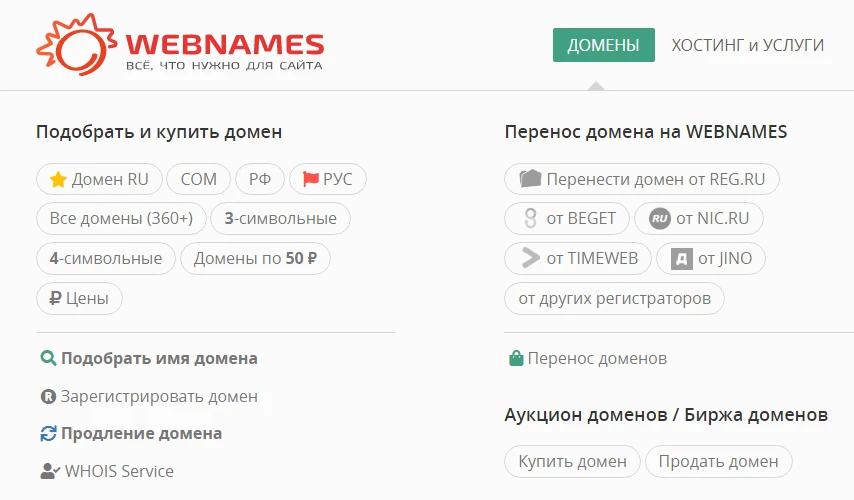This screenshot has width=854, height=500.
Task: Click Аукцион доменов / Биржа доменов heading
Action: coord(666,415)
